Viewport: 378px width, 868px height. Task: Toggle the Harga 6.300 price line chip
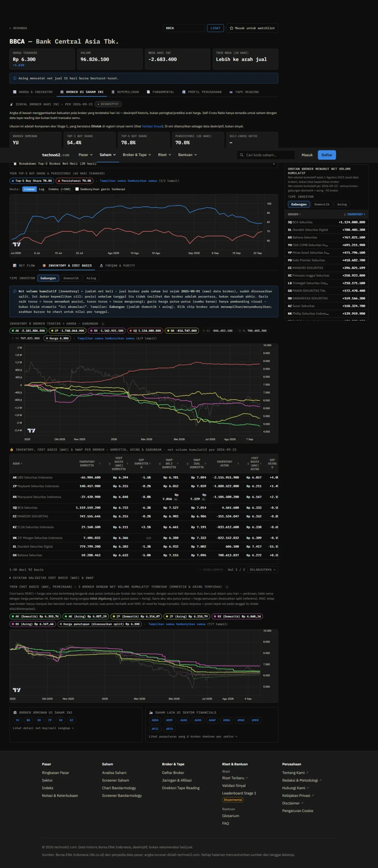click(x=57, y=338)
